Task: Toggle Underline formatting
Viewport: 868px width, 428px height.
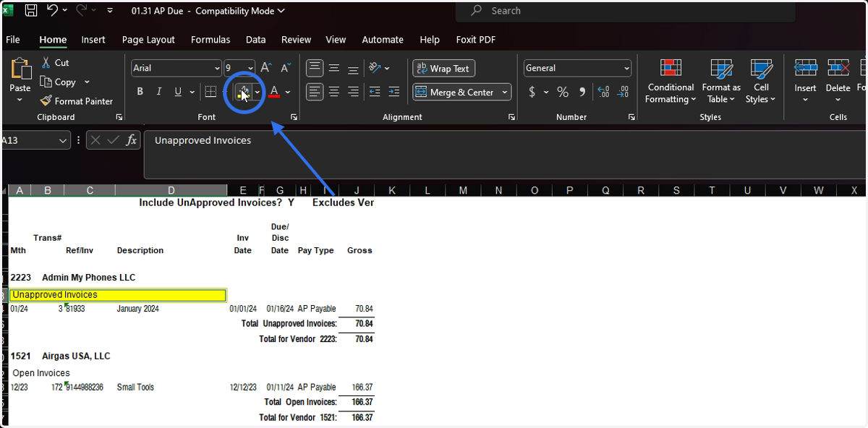Action: click(178, 92)
